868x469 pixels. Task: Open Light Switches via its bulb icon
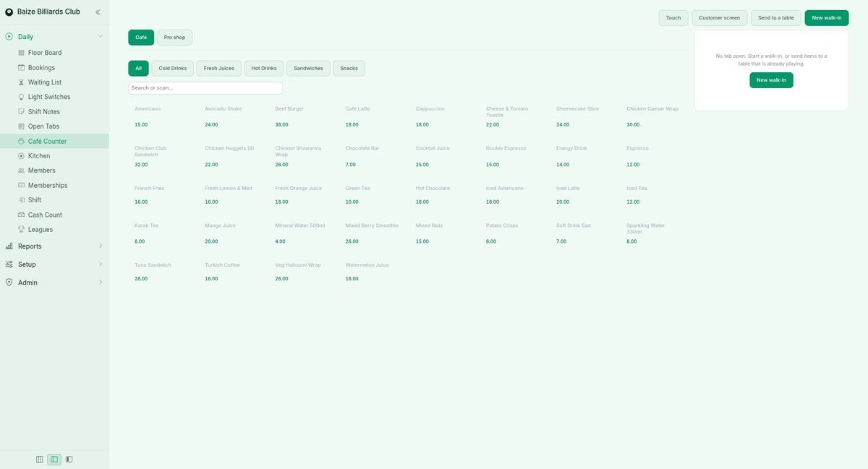point(21,97)
